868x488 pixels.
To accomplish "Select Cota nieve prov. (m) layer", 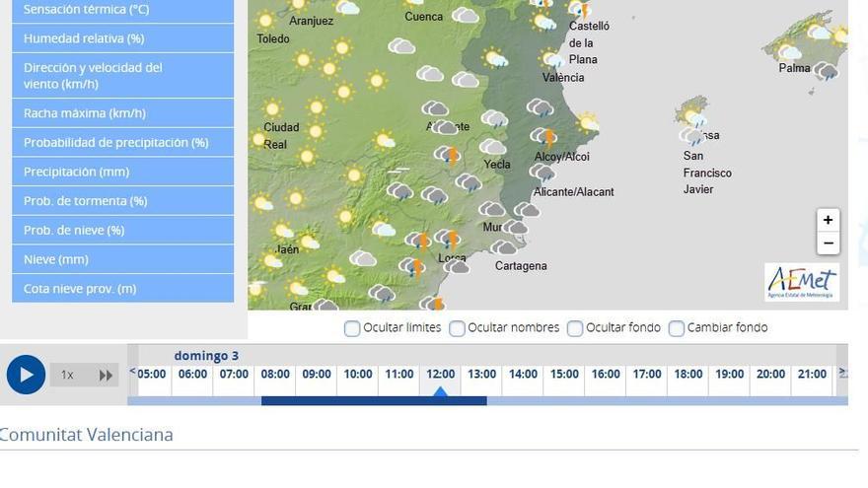I will pos(123,288).
